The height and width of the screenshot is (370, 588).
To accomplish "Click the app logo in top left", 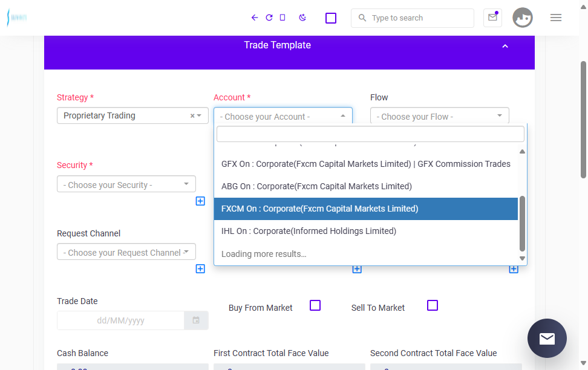I will 17,18.
